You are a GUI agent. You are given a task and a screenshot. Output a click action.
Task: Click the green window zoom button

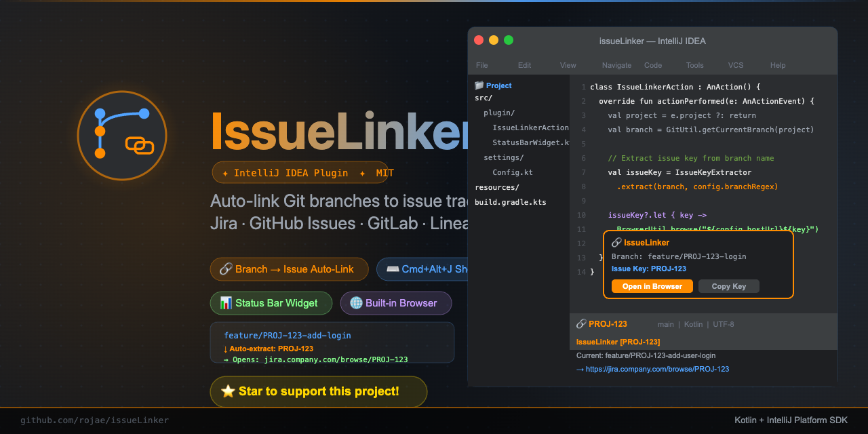point(509,40)
